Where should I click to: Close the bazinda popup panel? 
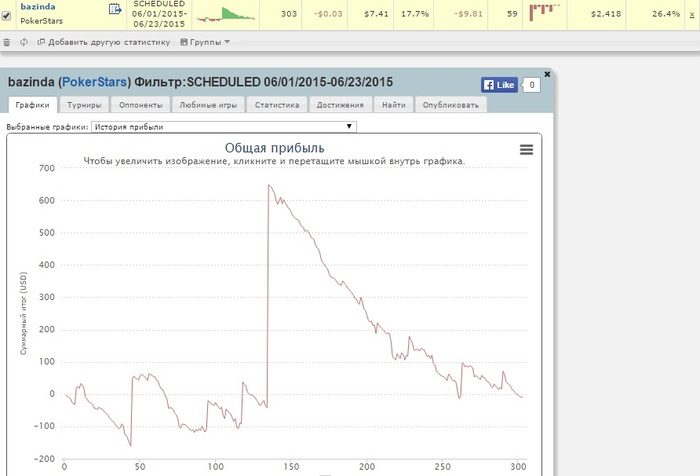click(547, 74)
